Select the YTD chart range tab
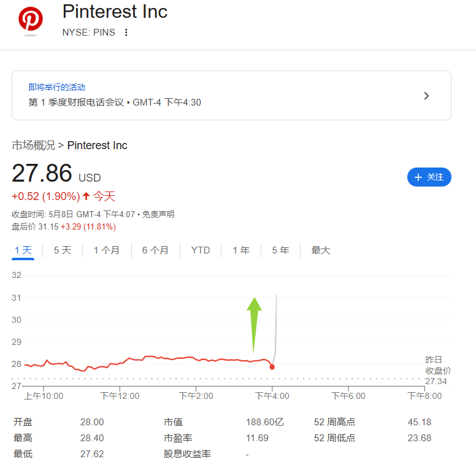476x467 pixels. [x=201, y=250]
